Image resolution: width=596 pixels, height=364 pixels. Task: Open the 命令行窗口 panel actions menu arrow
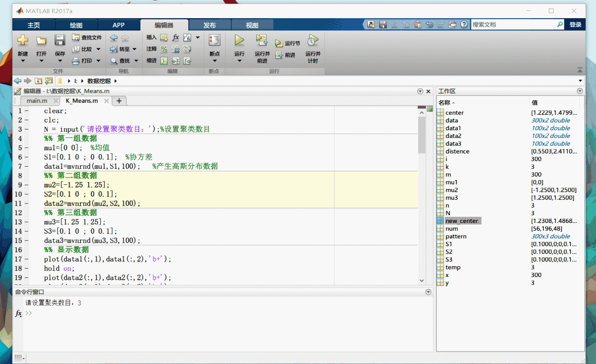pos(428,292)
